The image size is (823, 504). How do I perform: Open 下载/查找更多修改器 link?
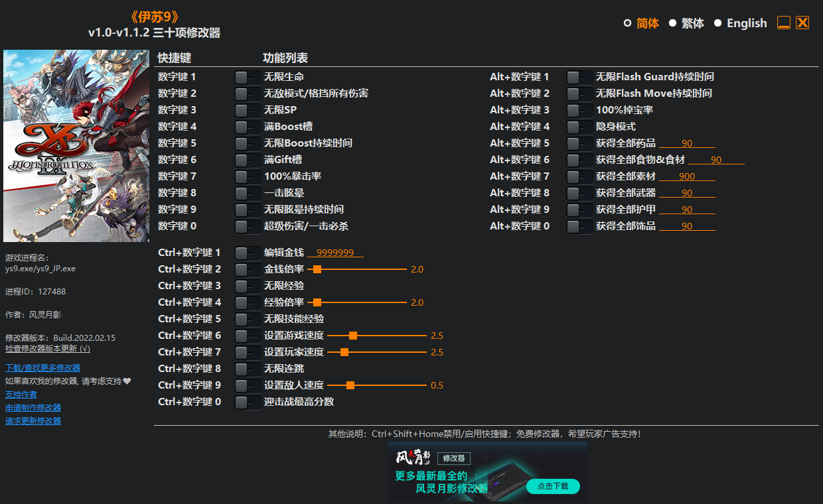point(42,368)
